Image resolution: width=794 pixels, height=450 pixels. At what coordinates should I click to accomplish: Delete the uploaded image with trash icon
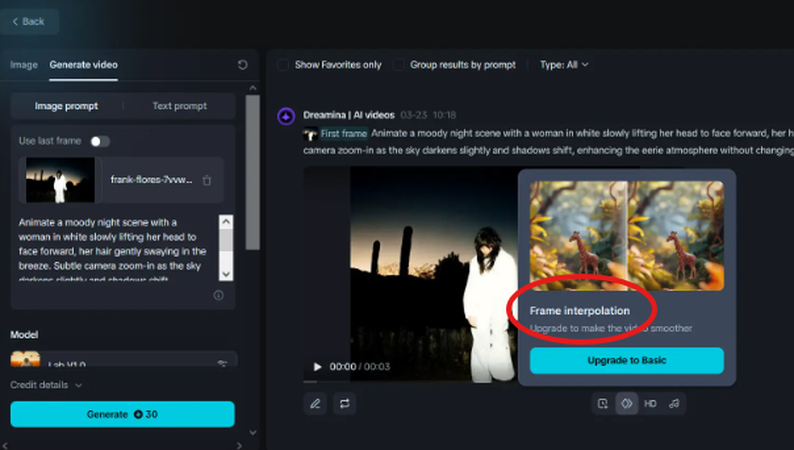[207, 180]
